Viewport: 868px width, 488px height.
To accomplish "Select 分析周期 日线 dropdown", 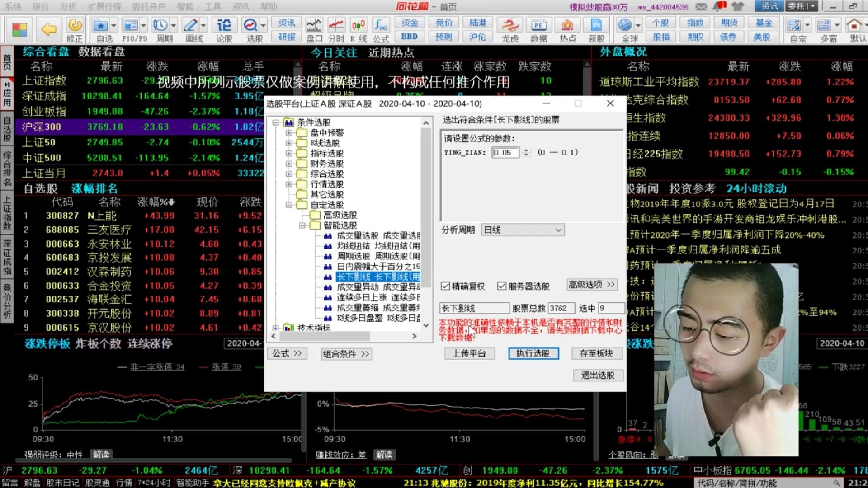I will click(x=521, y=230).
